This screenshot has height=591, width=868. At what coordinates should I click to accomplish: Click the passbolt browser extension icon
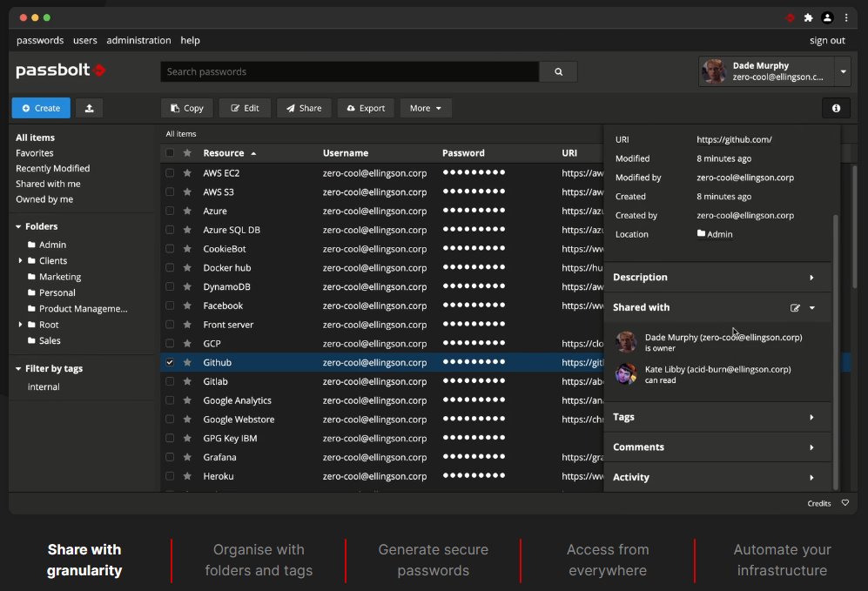pos(790,17)
